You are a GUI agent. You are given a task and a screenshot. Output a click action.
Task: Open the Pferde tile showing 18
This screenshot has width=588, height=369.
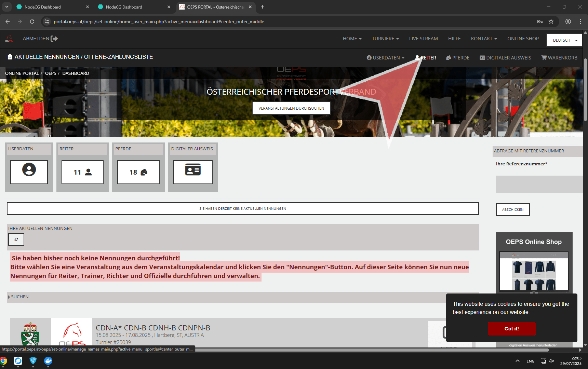click(x=138, y=172)
